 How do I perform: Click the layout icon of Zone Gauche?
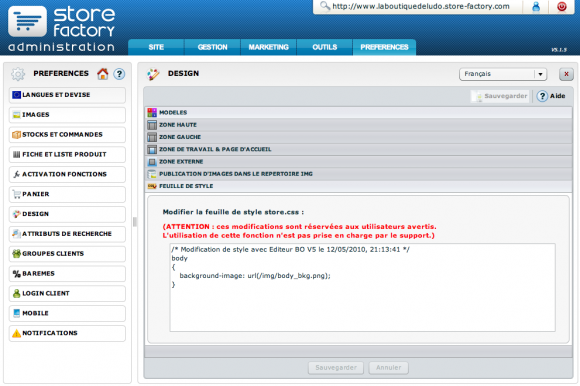click(152, 137)
